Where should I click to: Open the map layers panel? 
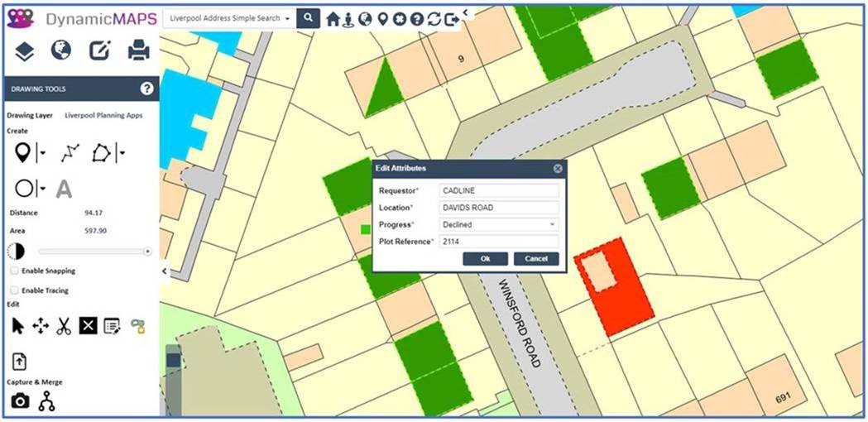(24, 51)
